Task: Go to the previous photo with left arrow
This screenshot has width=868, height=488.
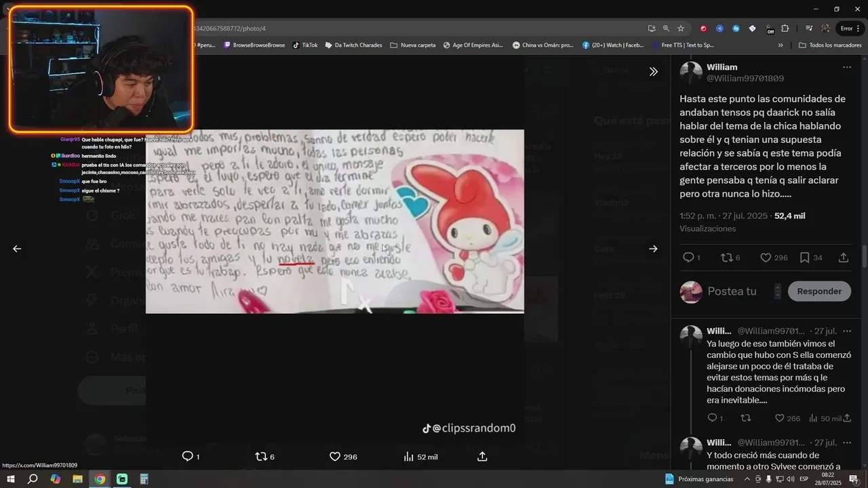Action: pos(17,249)
